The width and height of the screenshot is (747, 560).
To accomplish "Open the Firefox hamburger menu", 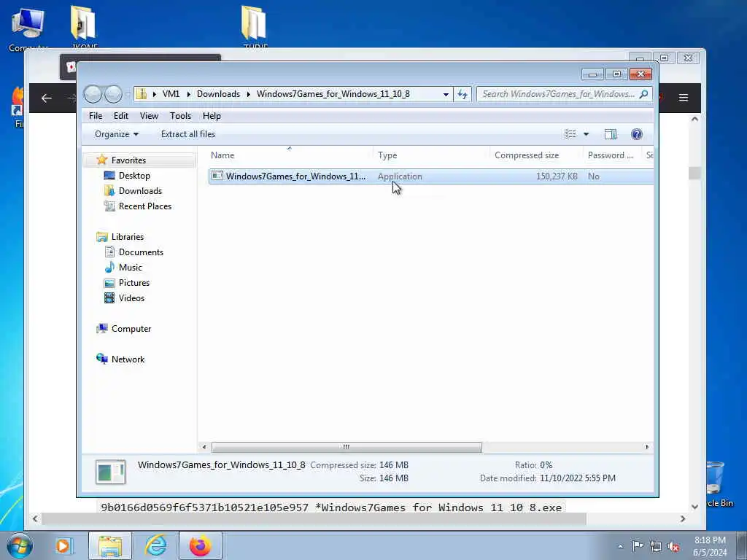I will (683, 98).
